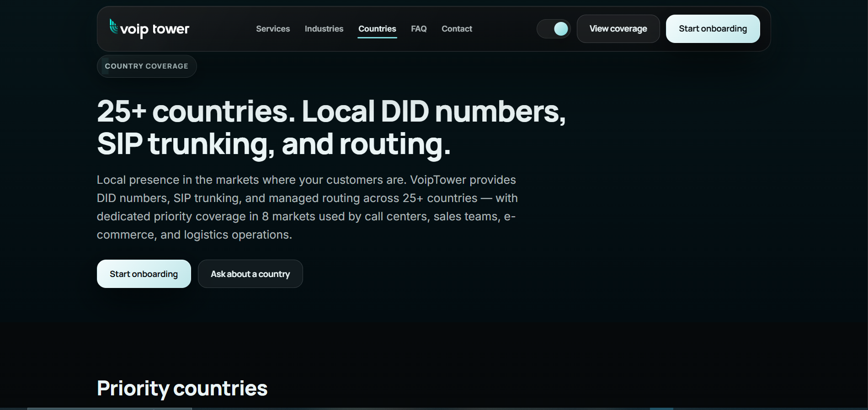The image size is (868, 410).
Task: Click the "SIP trunking, and routing." headline line
Action: [x=274, y=144]
